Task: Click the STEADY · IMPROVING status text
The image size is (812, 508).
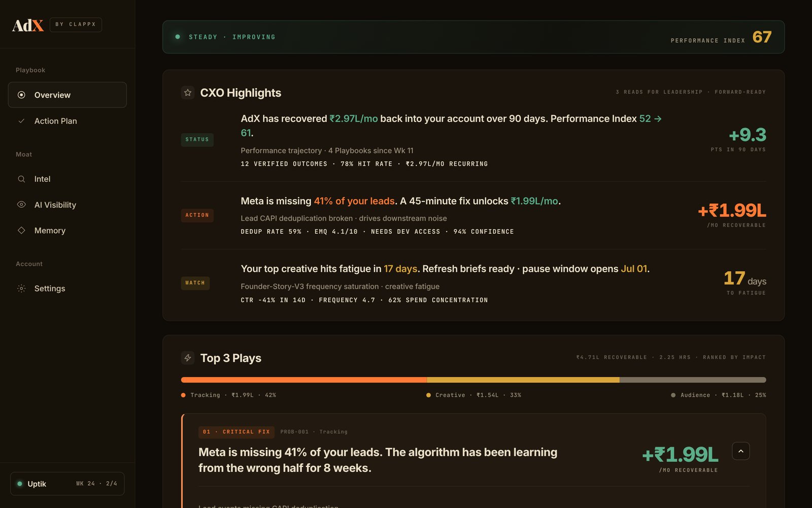Action: tap(232, 37)
